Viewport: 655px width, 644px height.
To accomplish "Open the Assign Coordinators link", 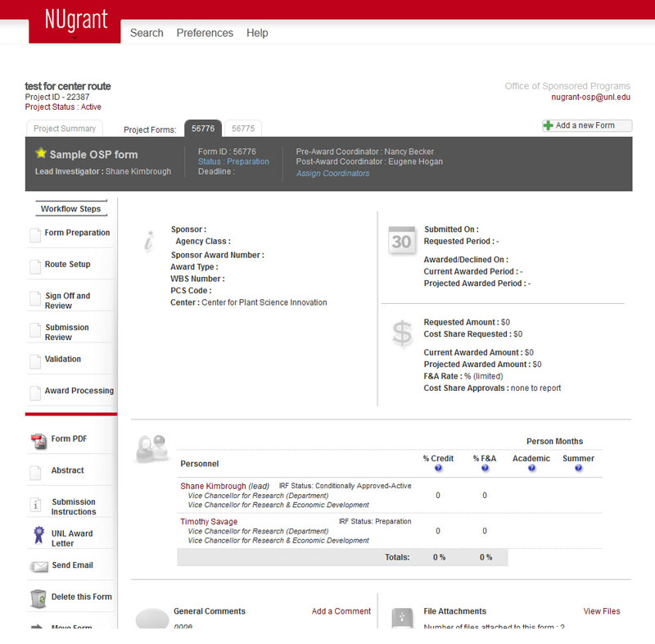I will (332, 174).
